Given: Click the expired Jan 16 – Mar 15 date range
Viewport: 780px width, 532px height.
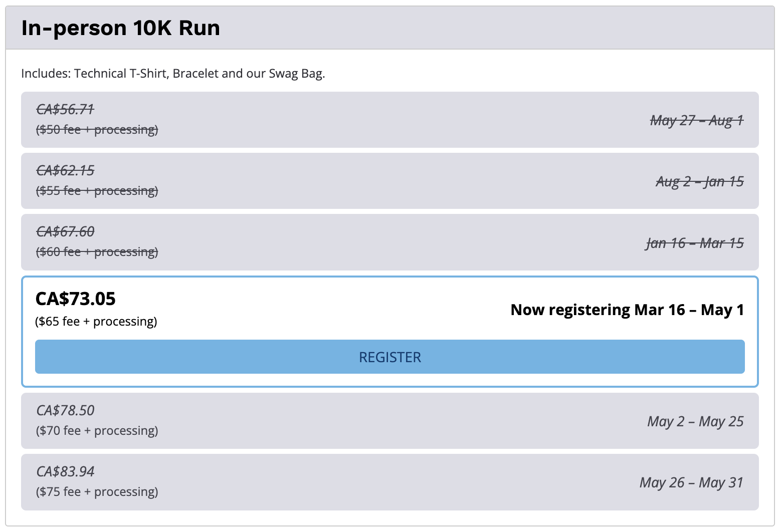Looking at the screenshot, I should [x=694, y=243].
